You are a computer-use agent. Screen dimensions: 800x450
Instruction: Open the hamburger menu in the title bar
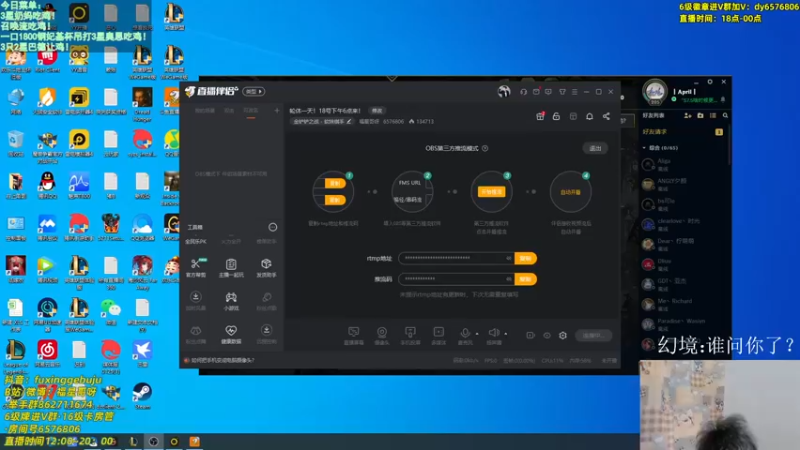coord(574,92)
